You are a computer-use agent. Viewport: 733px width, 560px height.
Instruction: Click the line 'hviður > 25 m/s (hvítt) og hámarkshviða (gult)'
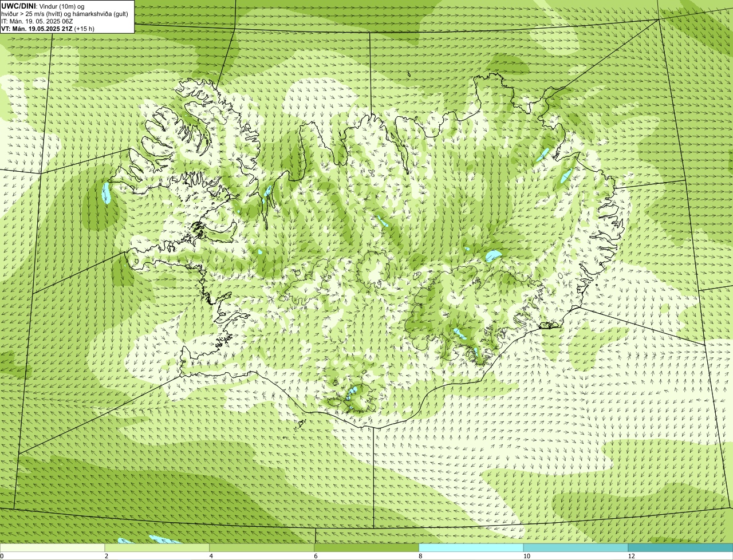[x=65, y=14]
